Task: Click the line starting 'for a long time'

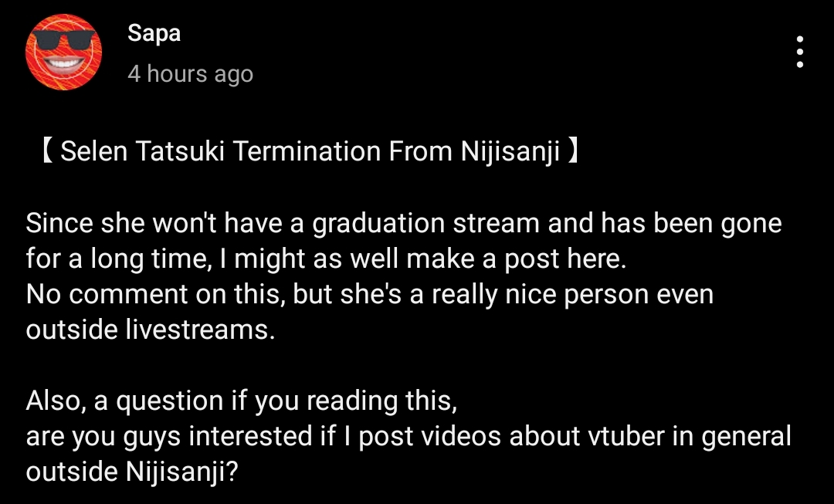Action: click(326, 259)
